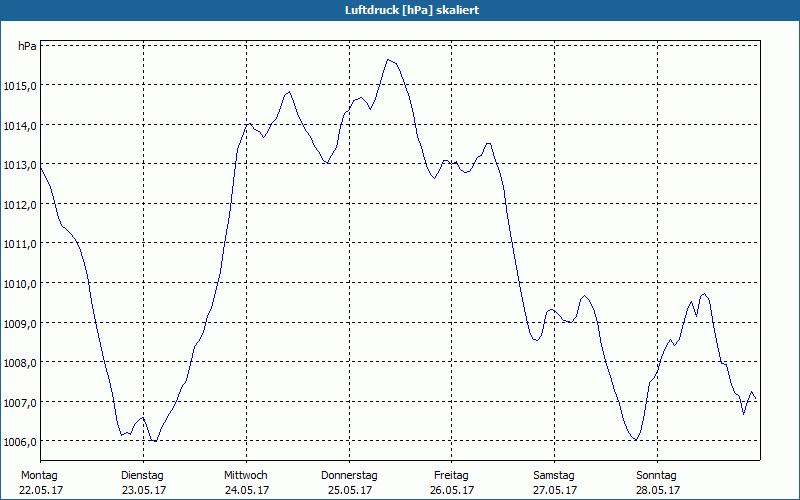
Task: Click the 'Freitag' day label
Action: (x=451, y=476)
